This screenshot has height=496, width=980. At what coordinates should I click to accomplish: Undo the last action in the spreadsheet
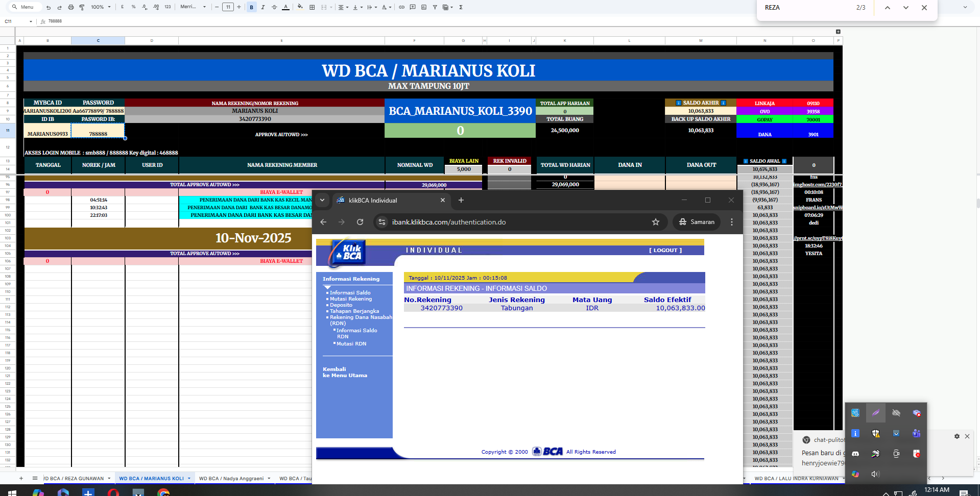pos(49,7)
